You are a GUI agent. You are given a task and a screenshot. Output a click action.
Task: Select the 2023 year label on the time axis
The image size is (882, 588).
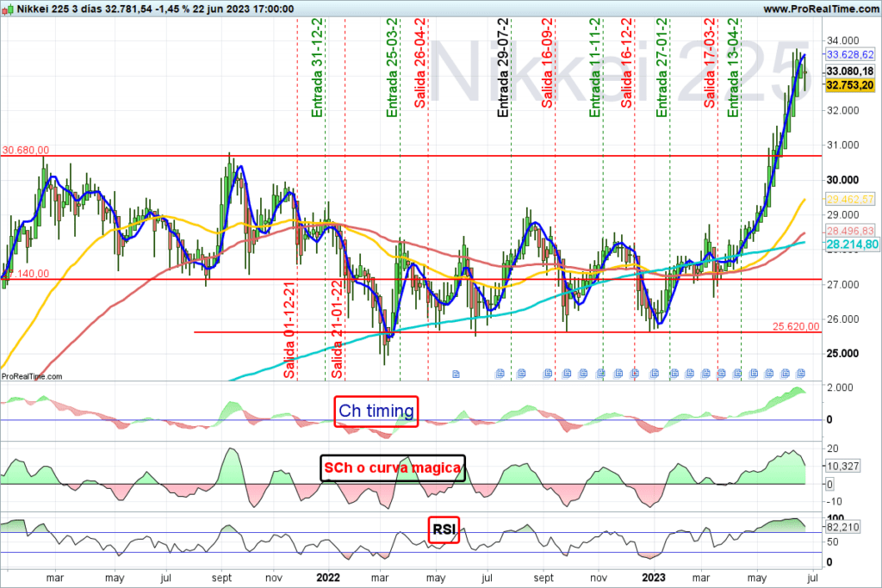click(654, 578)
